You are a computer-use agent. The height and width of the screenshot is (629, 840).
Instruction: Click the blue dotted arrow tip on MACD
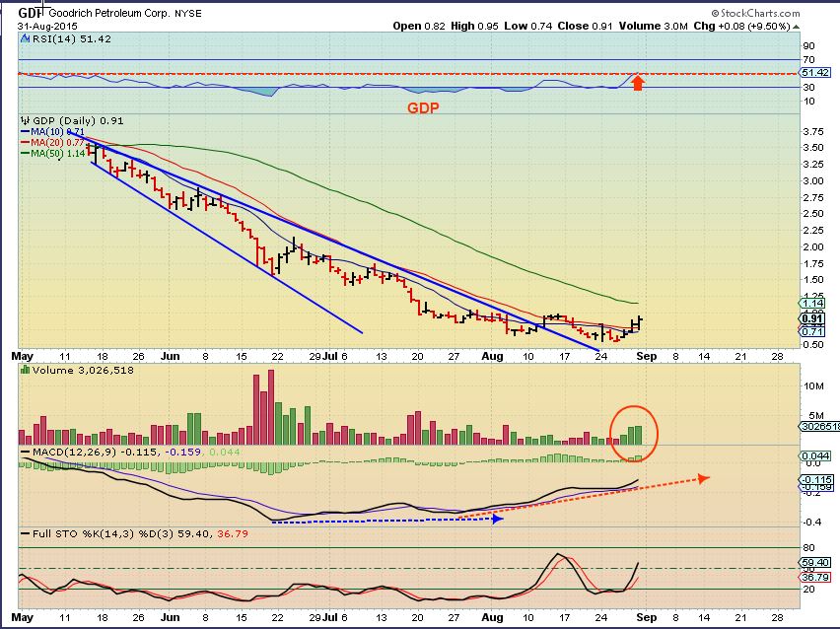pyautogui.click(x=499, y=518)
